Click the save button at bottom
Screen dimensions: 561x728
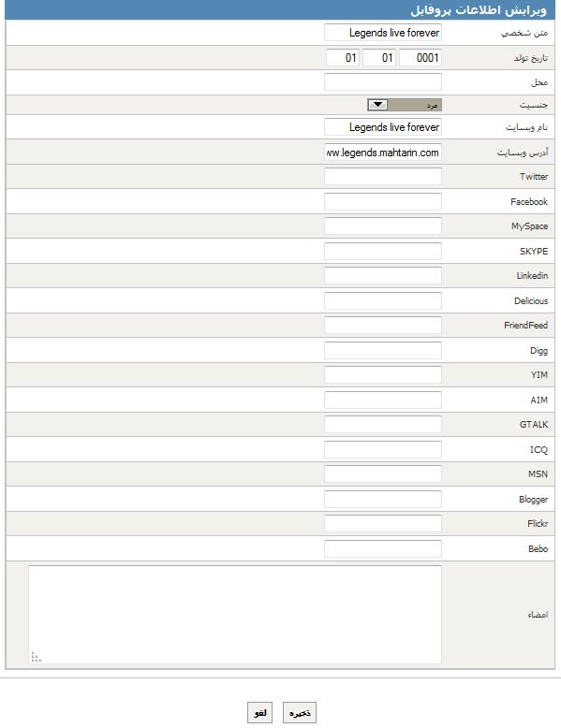pos(300,713)
